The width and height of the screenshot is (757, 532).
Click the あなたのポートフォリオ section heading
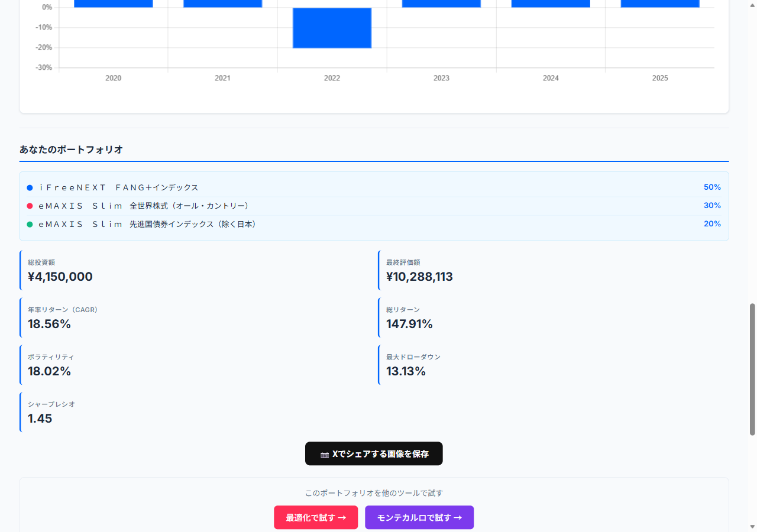point(70,150)
